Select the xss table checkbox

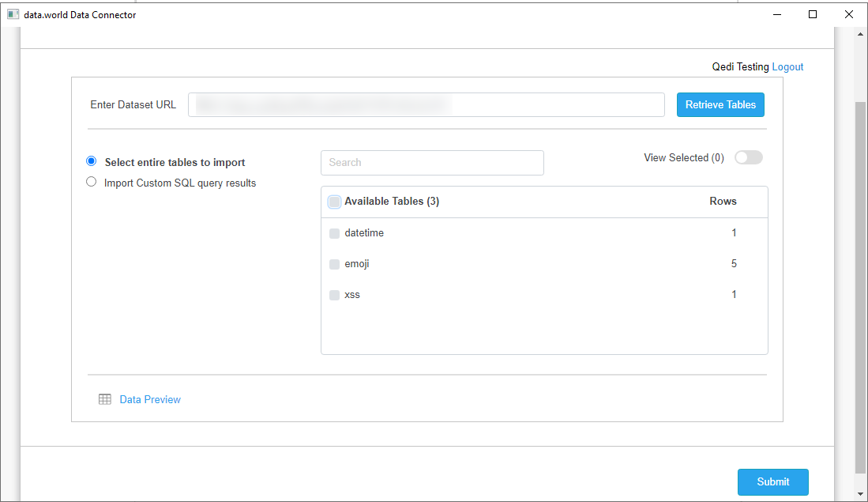[x=335, y=295]
